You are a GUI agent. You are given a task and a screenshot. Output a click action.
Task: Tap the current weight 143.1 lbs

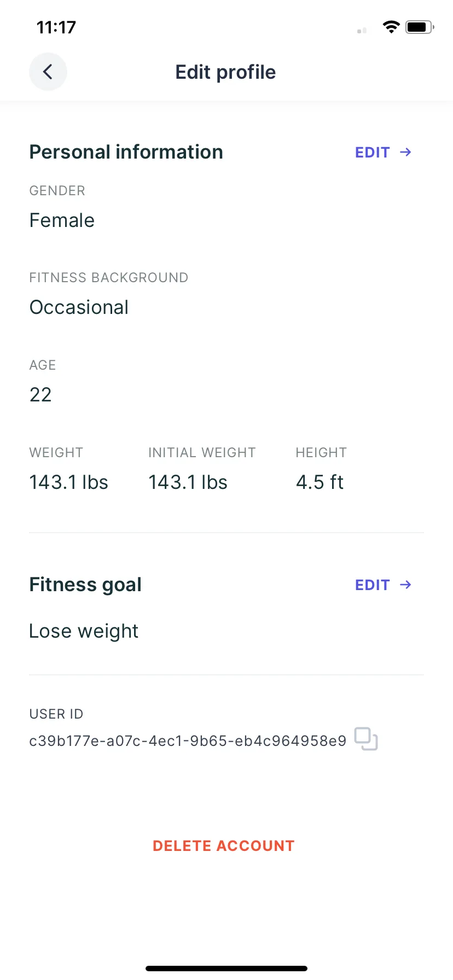coord(69,482)
